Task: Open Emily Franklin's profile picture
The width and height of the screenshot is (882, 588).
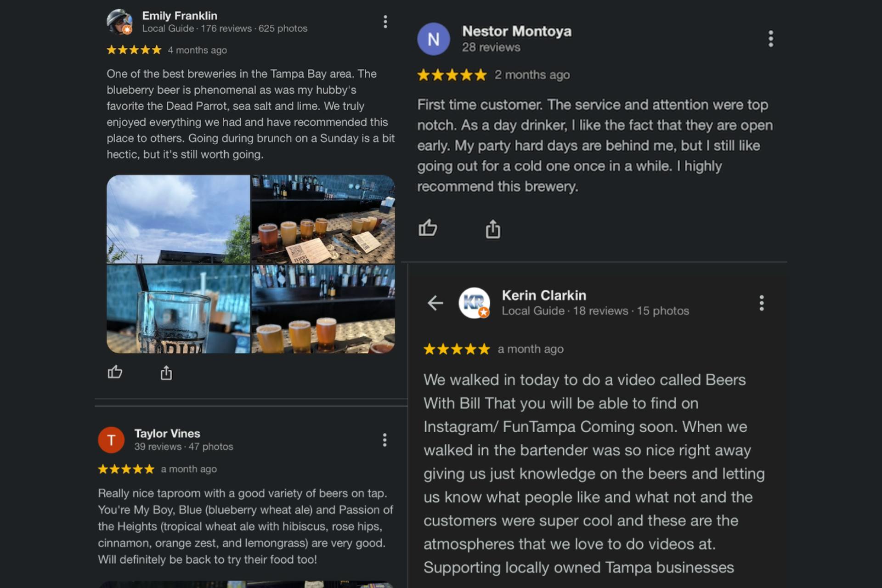Action: click(119, 22)
